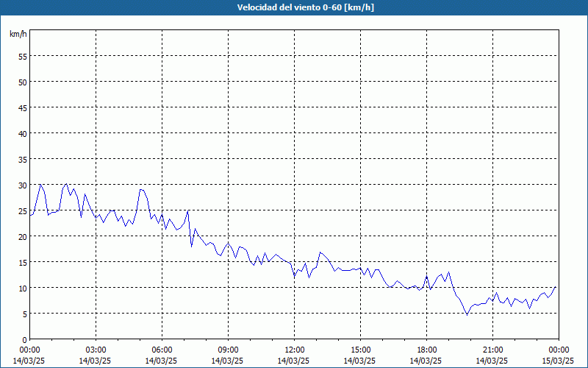Click the y-axis label '5'
The width and height of the screenshot is (588, 368).
(25, 314)
